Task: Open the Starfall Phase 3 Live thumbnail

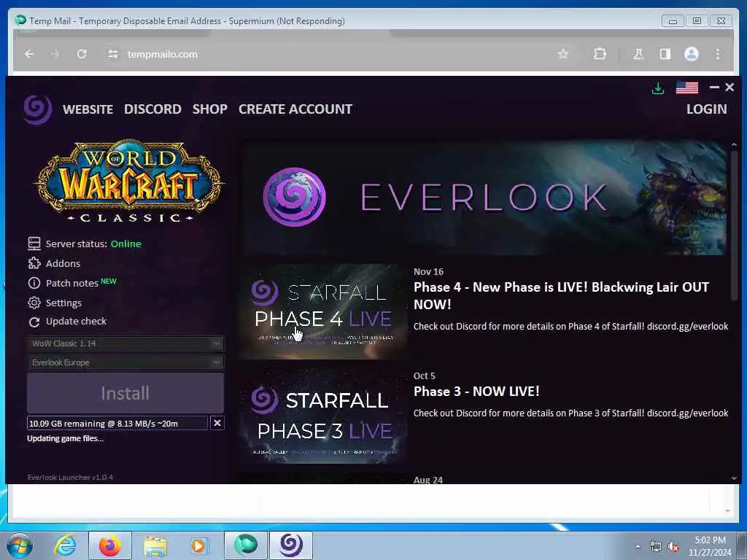Action: pos(324,416)
